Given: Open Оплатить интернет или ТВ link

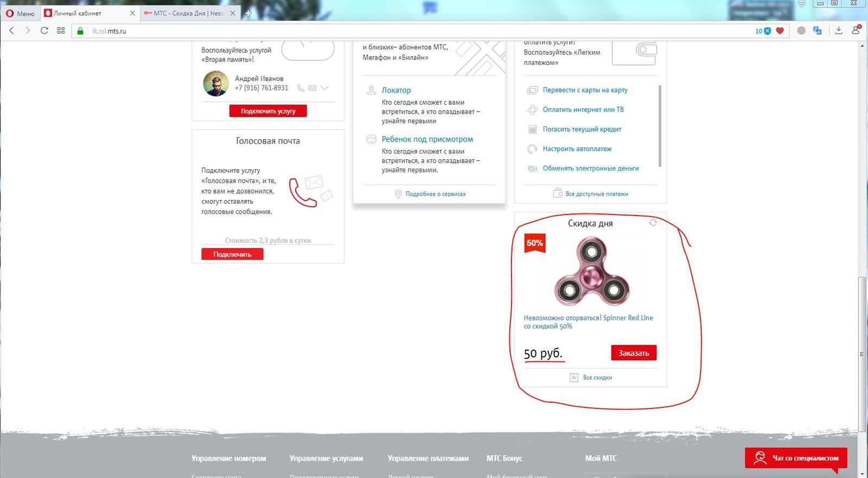Looking at the screenshot, I should 583,109.
